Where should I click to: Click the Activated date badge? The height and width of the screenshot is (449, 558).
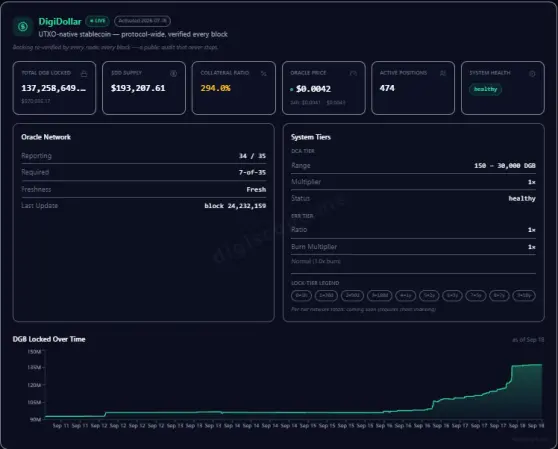pos(142,21)
